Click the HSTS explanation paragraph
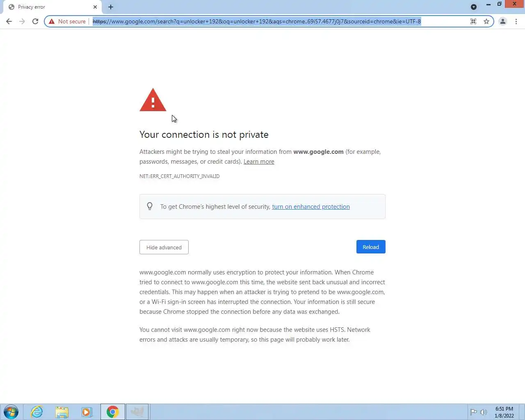This screenshot has height=420, width=525. tap(255, 335)
